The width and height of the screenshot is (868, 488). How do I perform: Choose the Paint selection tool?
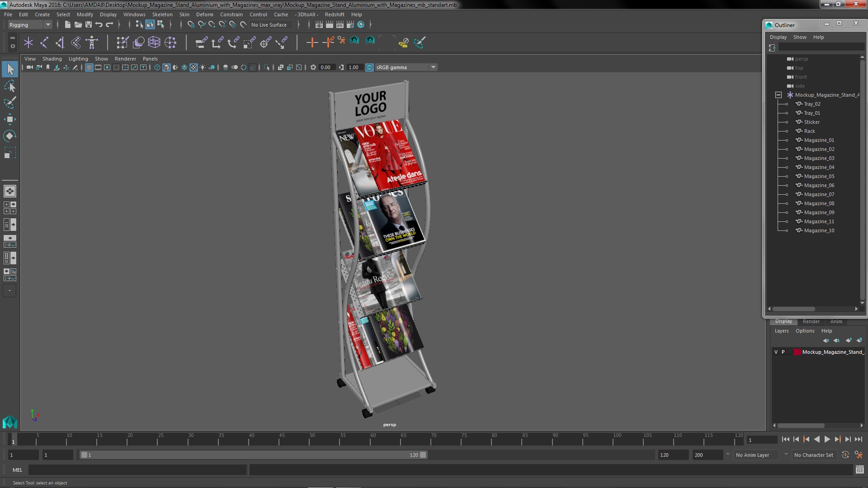click(10, 103)
